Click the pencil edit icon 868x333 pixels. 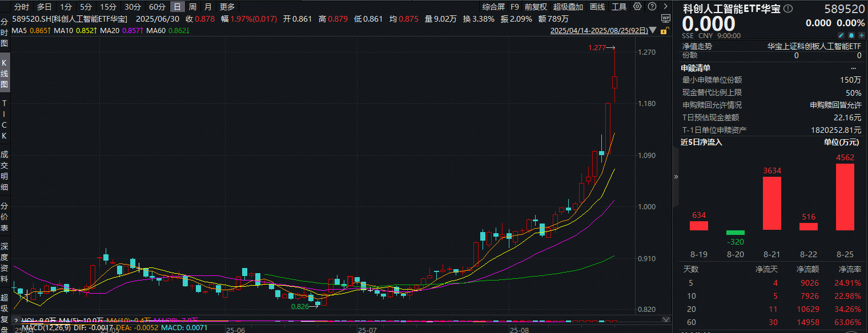coord(841,35)
